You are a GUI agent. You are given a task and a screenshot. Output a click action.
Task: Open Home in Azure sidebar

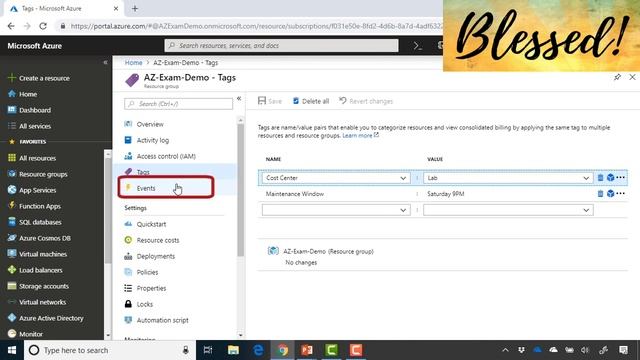[28, 94]
